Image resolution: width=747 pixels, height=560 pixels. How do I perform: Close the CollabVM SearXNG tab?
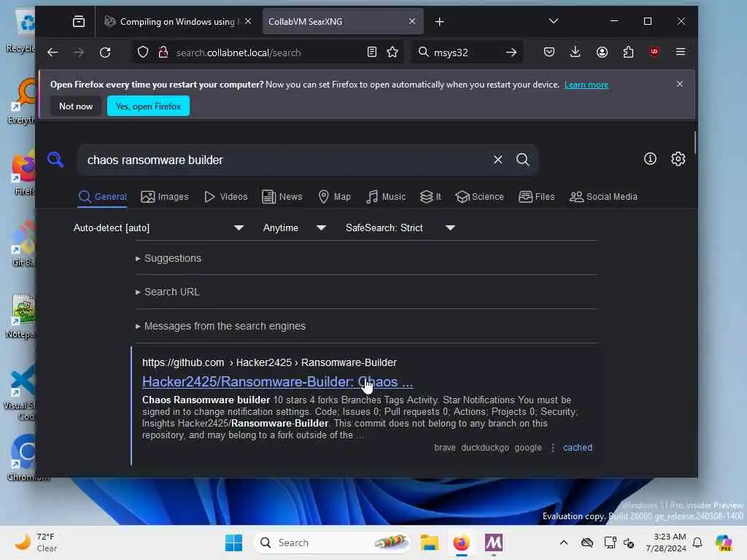pyautogui.click(x=412, y=21)
